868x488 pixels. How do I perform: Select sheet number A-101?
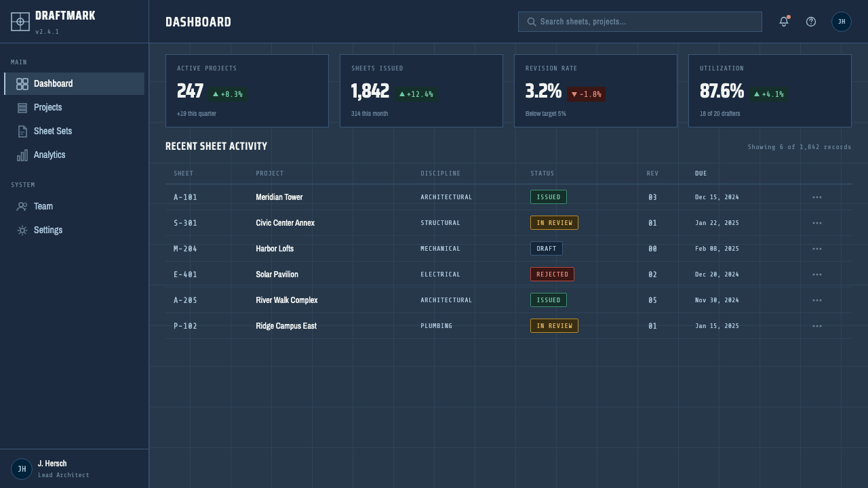(x=185, y=197)
